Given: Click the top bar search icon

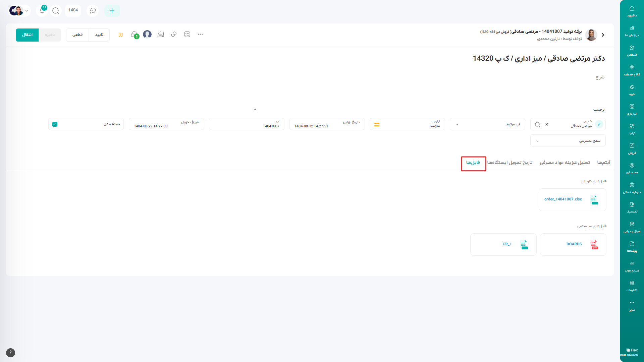Looking at the screenshot, I should (x=56, y=11).
